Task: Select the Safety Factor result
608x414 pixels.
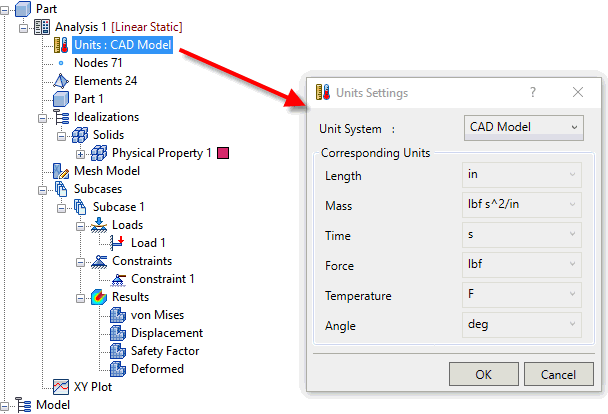Action: click(164, 351)
